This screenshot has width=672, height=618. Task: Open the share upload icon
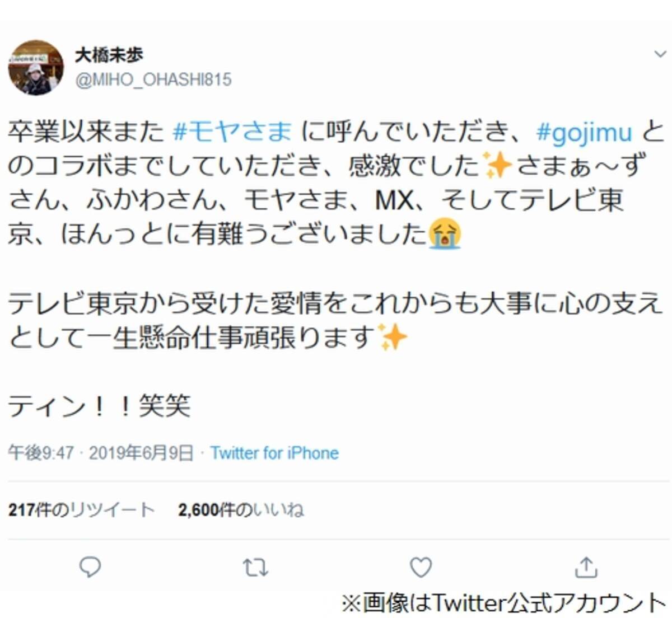coord(586,567)
